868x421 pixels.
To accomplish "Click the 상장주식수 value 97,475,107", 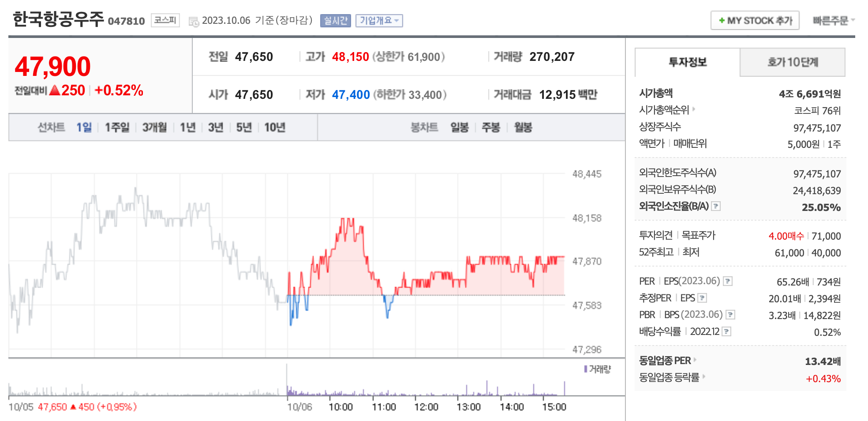I will tap(817, 128).
